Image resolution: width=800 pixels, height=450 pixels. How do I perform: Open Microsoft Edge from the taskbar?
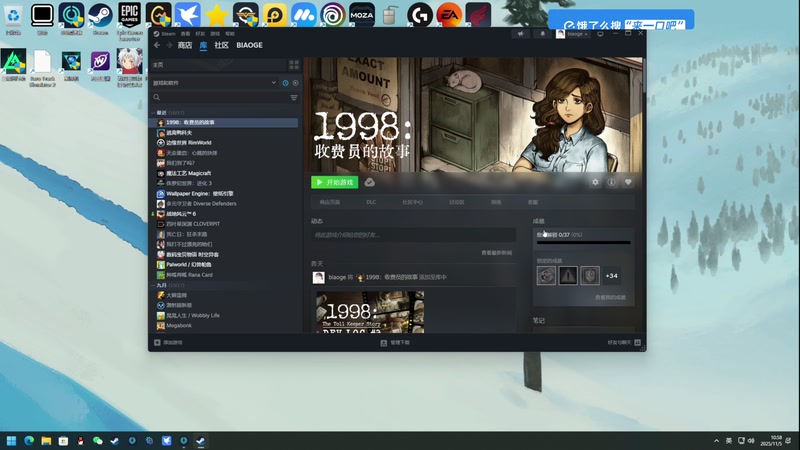coord(29,441)
